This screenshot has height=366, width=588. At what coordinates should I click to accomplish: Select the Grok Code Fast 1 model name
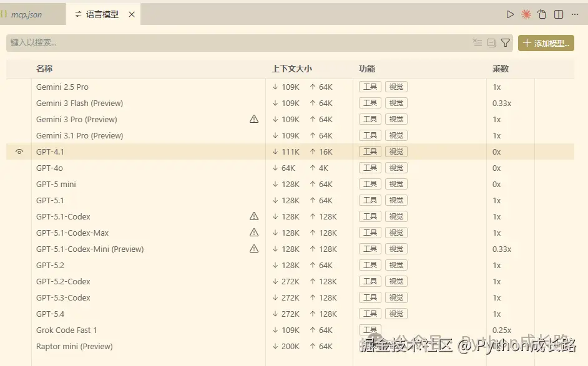point(66,330)
